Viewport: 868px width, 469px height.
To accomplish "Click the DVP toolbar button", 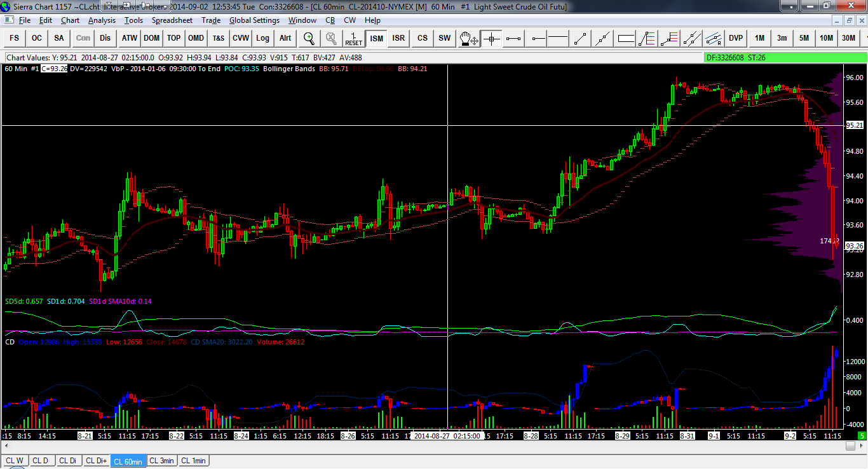I will pos(736,38).
